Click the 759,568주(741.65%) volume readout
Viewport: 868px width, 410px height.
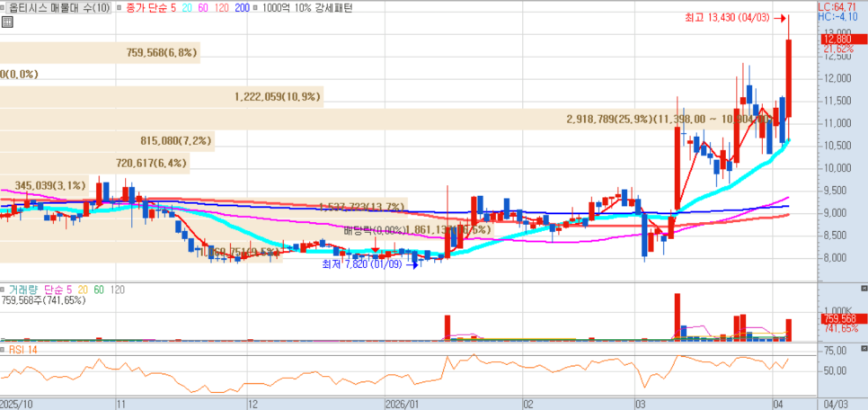tap(44, 299)
